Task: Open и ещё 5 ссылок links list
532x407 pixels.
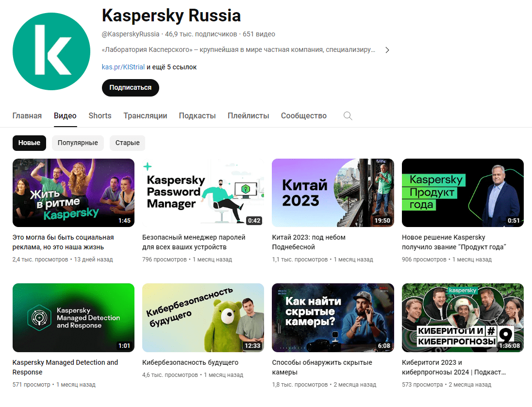Action: [x=172, y=67]
